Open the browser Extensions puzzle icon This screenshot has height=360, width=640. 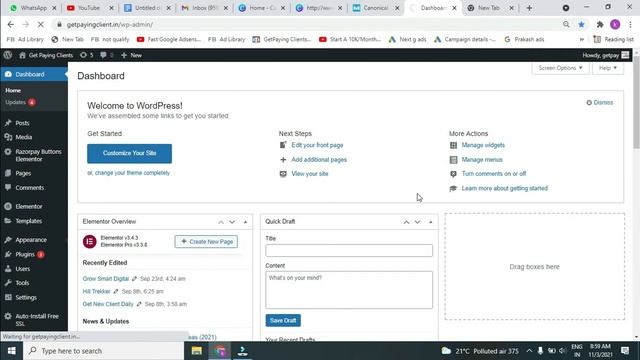coord(600,24)
